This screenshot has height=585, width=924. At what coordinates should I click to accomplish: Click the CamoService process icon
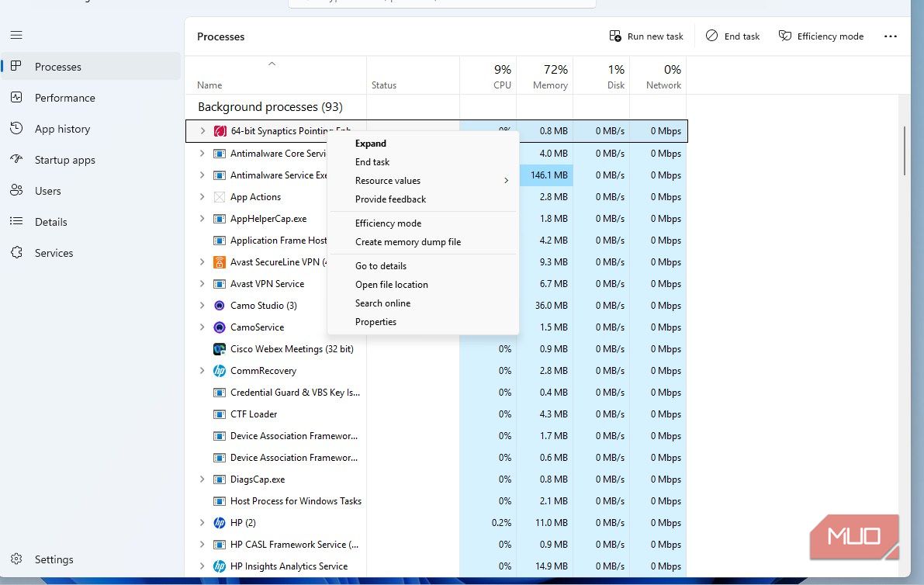coord(220,327)
